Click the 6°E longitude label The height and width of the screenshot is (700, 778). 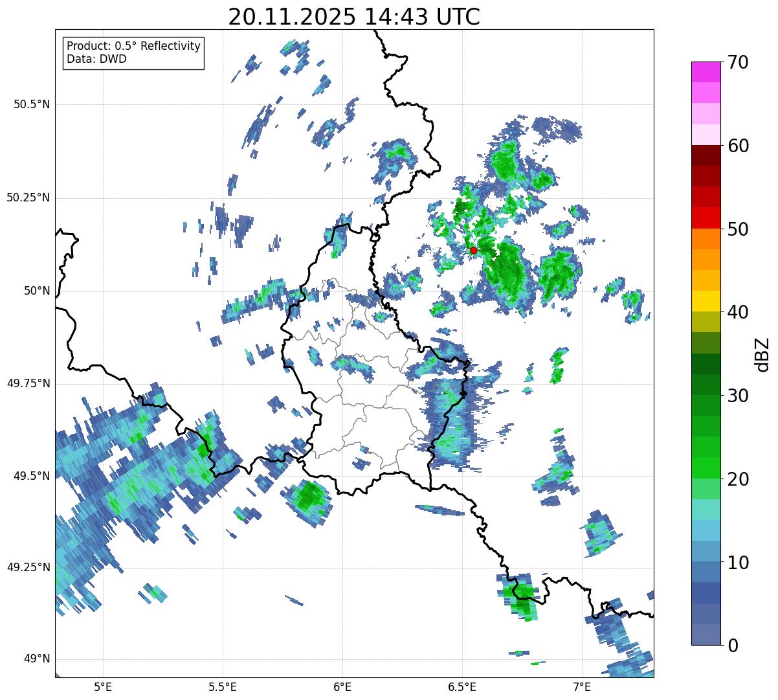[342, 686]
